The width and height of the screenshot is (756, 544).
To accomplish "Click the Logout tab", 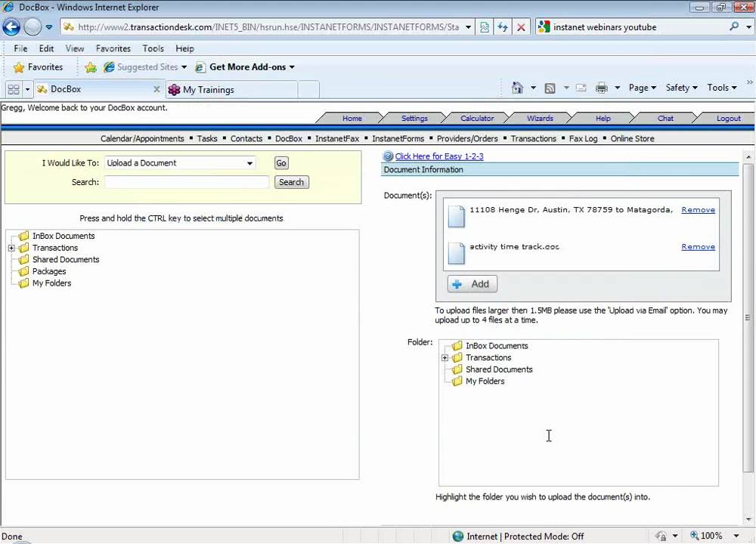I will (x=728, y=118).
